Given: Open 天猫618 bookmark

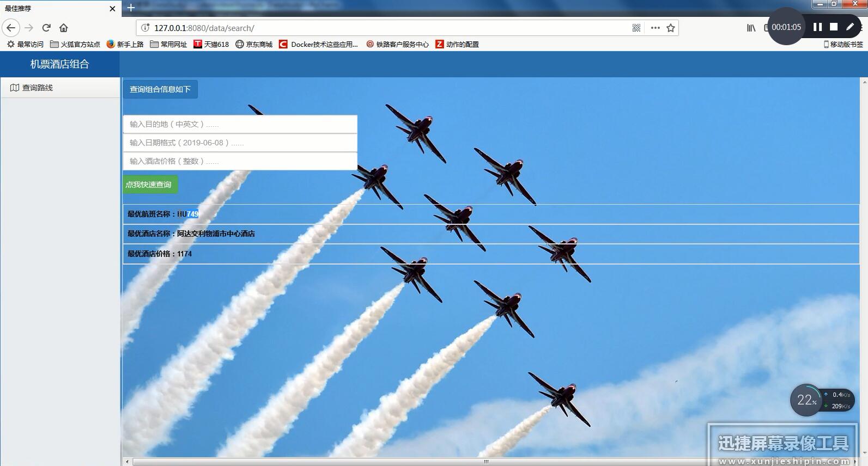Looking at the screenshot, I should [x=211, y=44].
